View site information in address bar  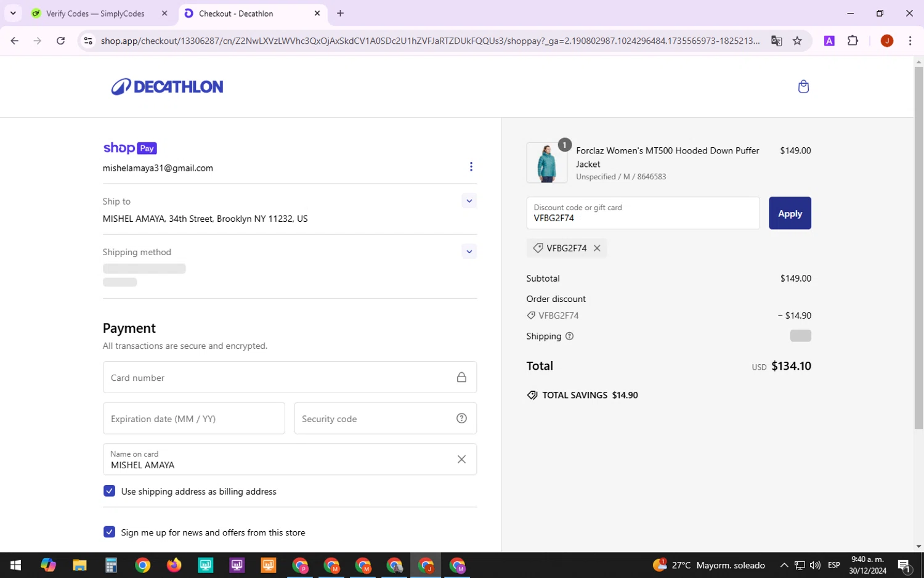88,41
